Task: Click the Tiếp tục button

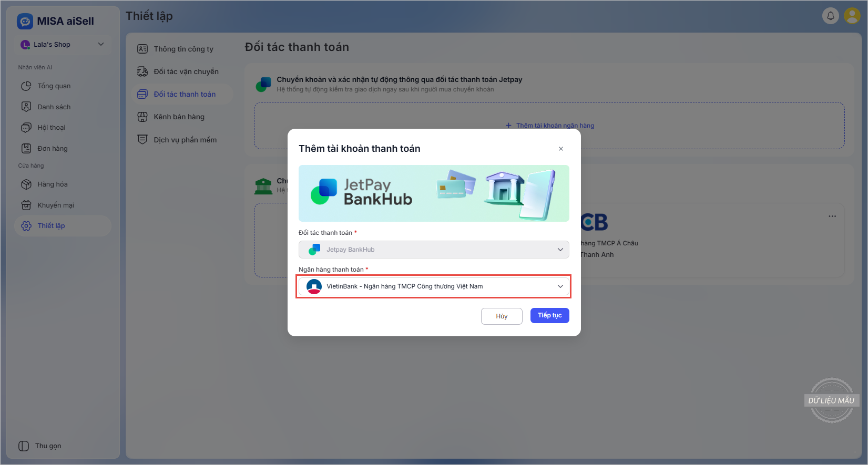Action: tap(550, 315)
